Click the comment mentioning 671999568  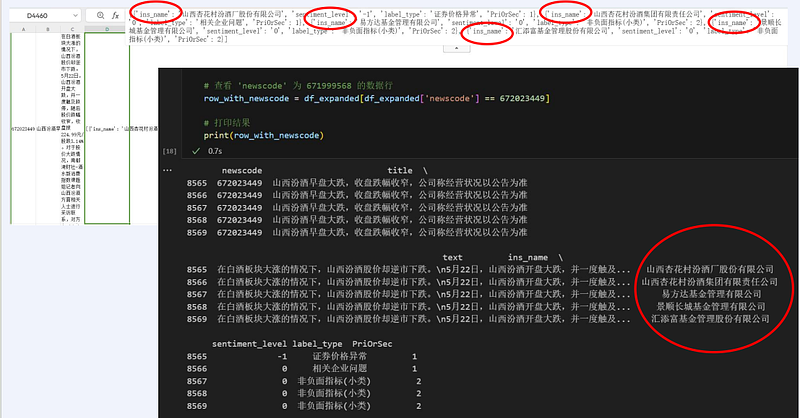(x=298, y=86)
